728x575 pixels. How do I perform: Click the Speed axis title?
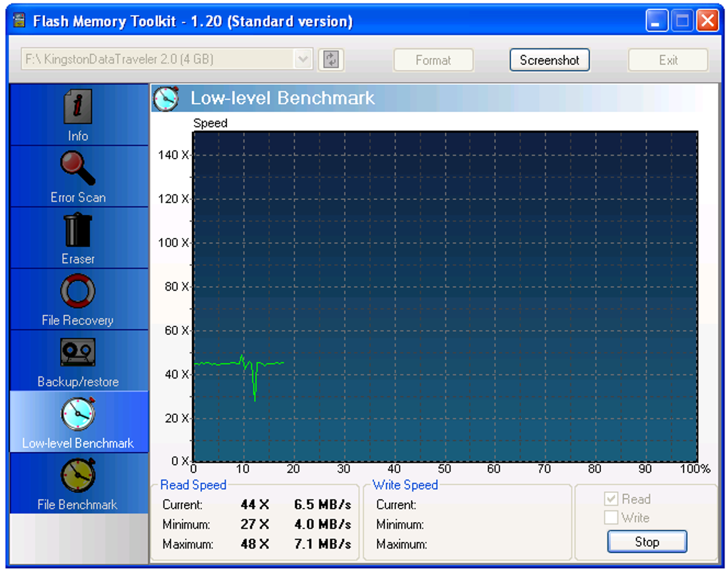tap(211, 123)
